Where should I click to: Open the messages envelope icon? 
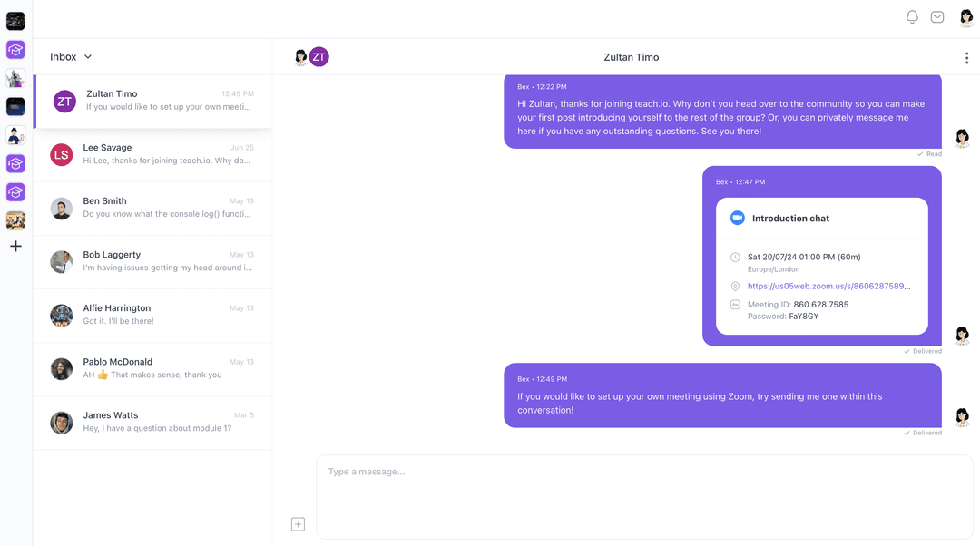[x=937, y=16]
